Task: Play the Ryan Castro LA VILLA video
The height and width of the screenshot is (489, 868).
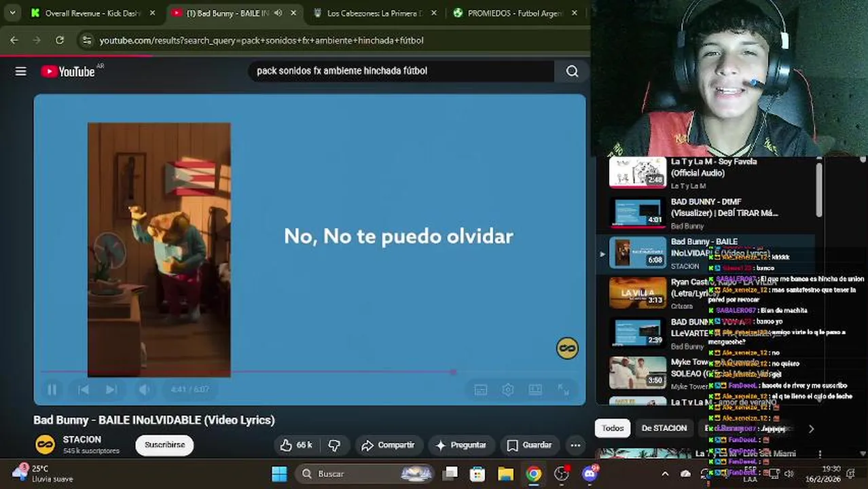Action: pos(638,293)
